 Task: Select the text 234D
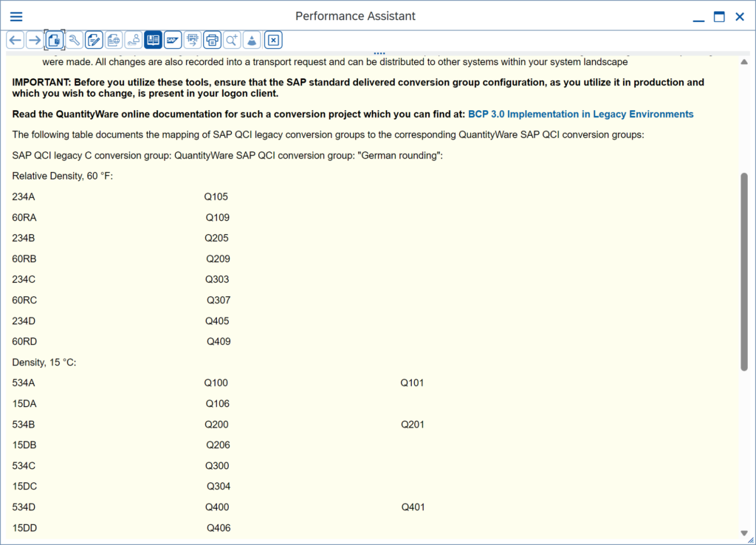(x=24, y=321)
